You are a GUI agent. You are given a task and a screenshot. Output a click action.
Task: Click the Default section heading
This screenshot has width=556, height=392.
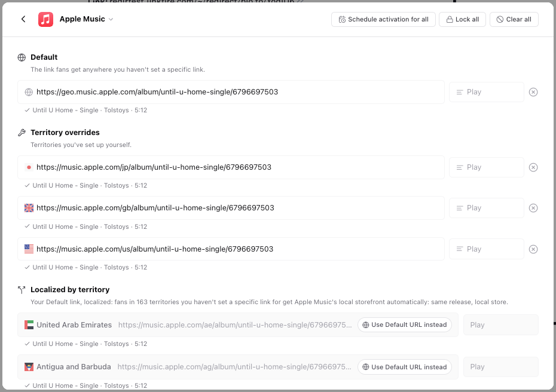[44, 57]
